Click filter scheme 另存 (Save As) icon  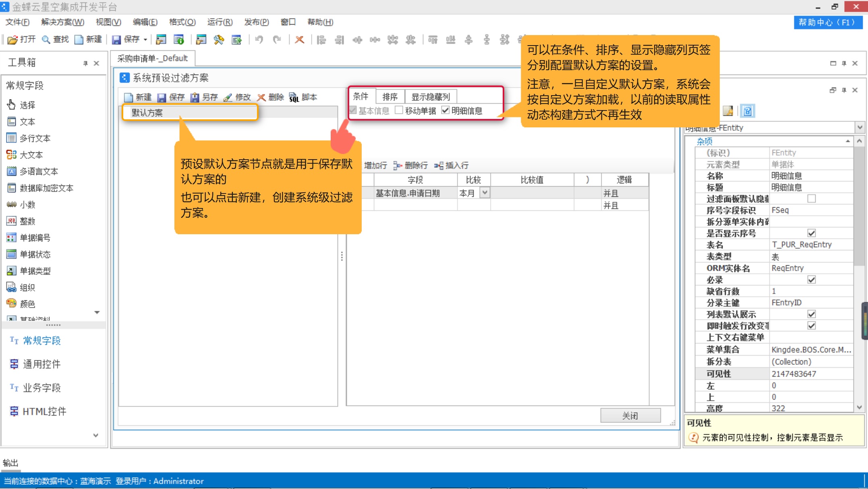195,98
